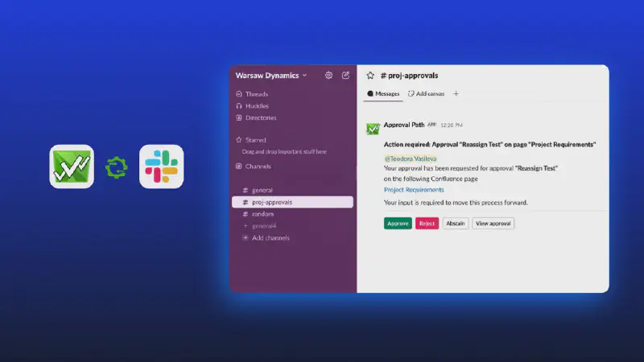
Task: Expand the Channels section
Action: (x=258, y=167)
